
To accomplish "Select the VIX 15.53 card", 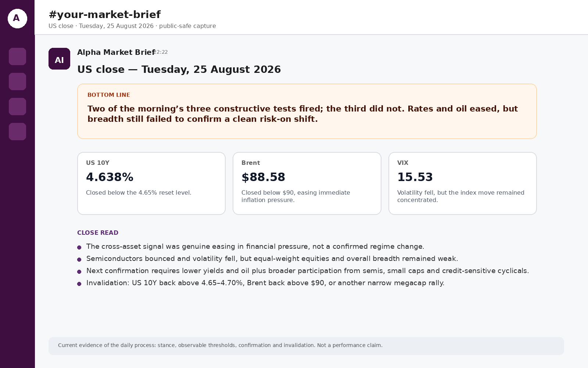I will (463, 183).
